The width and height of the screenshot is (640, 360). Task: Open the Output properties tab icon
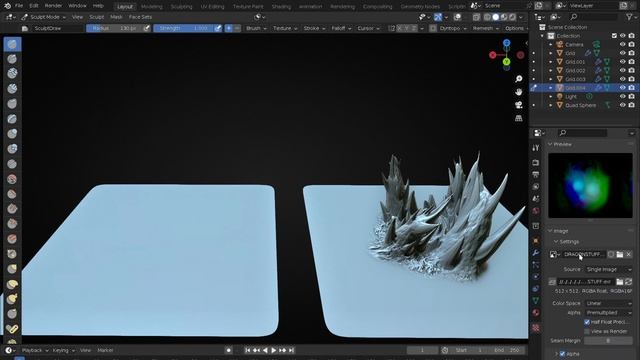tap(536, 174)
